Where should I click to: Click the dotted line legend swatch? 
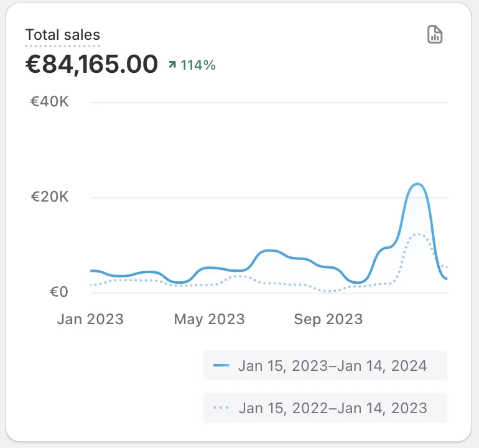pos(221,408)
